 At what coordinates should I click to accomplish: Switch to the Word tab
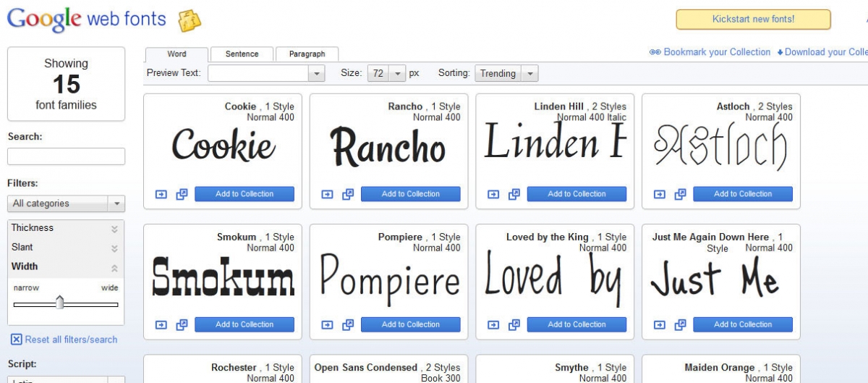tap(176, 54)
